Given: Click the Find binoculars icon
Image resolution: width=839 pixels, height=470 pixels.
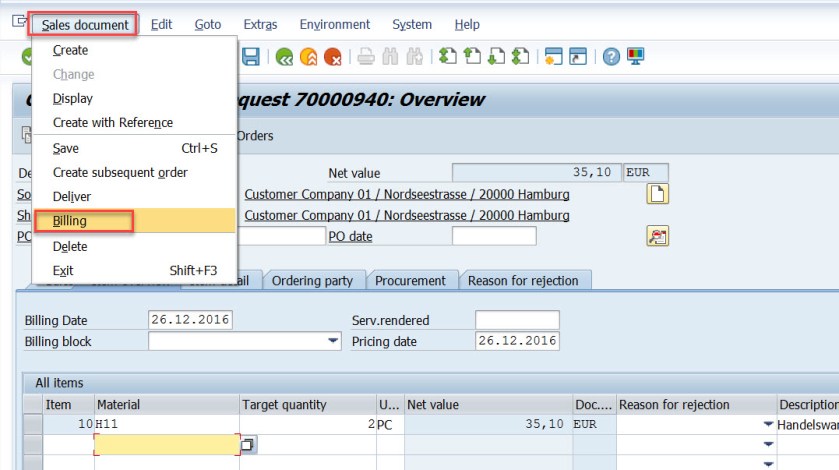Looking at the screenshot, I should 390,56.
